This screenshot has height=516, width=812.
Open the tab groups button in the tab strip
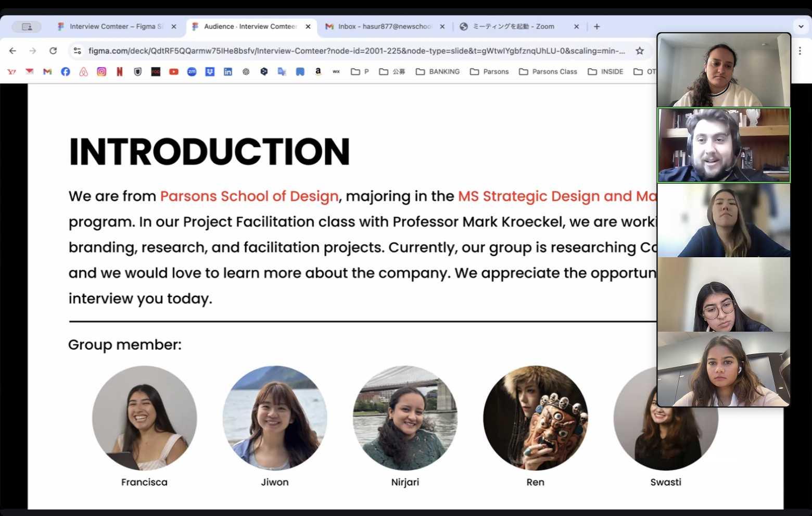(27, 27)
